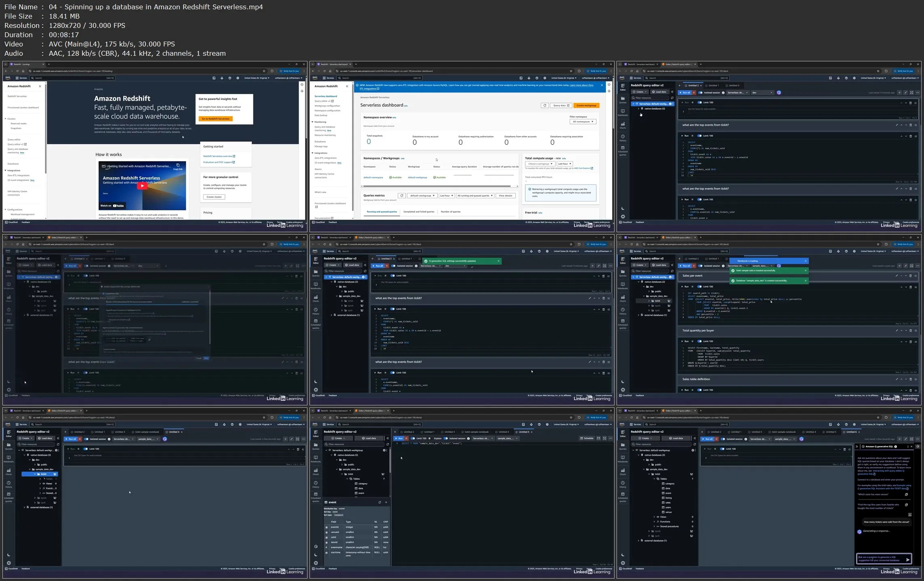
Task: Toggle Limit 100 in first cell of third frame
Action: coord(699,103)
